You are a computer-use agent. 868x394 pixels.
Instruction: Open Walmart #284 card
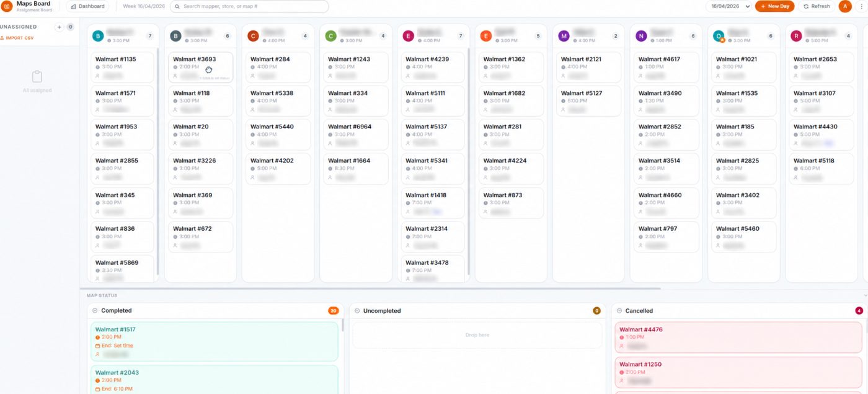[x=278, y=67]
